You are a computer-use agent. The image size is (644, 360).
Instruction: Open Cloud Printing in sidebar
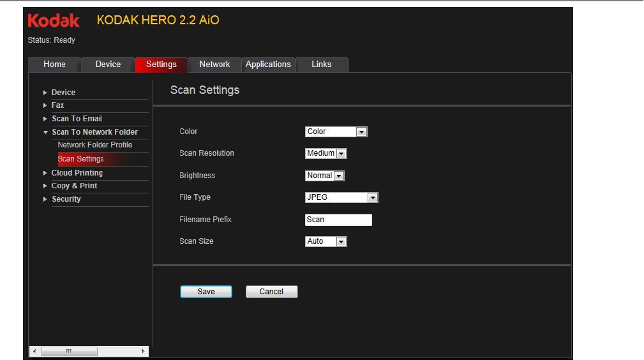pos(77,172)
